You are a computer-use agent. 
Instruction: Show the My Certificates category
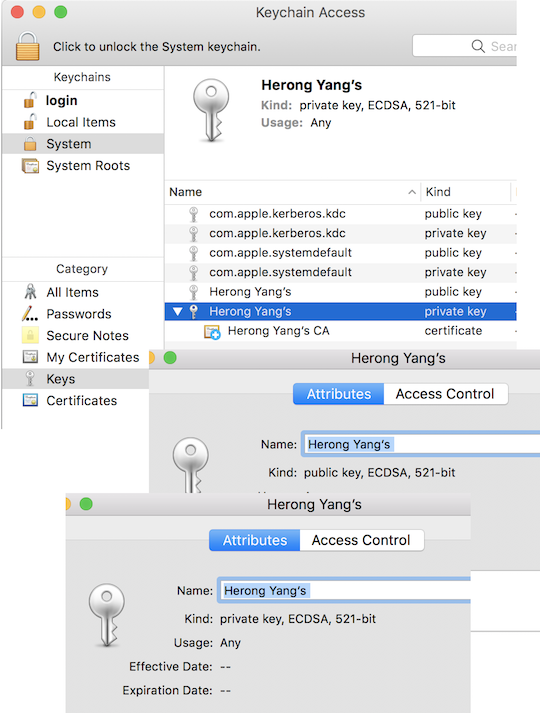click(x=75, y=357)
